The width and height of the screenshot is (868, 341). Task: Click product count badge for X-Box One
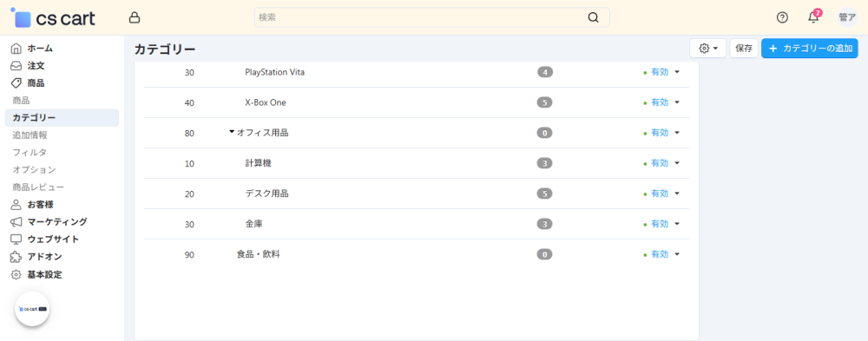(545, 102)
